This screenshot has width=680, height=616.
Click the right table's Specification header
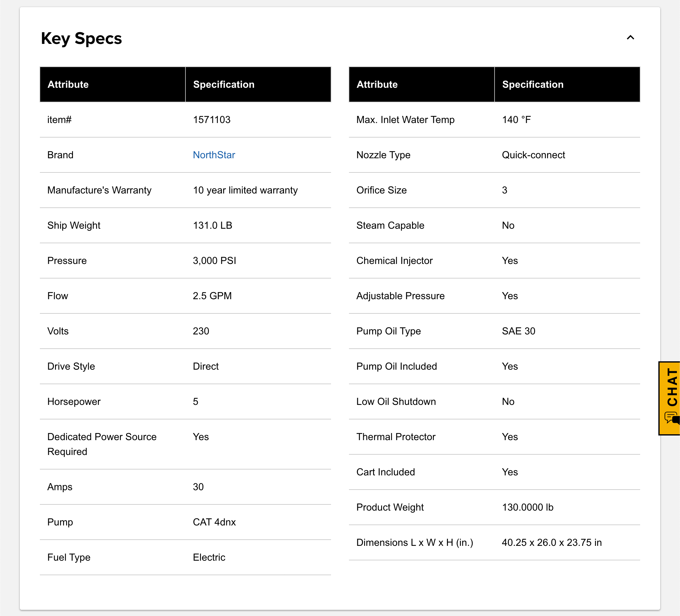tap(533, 84)
